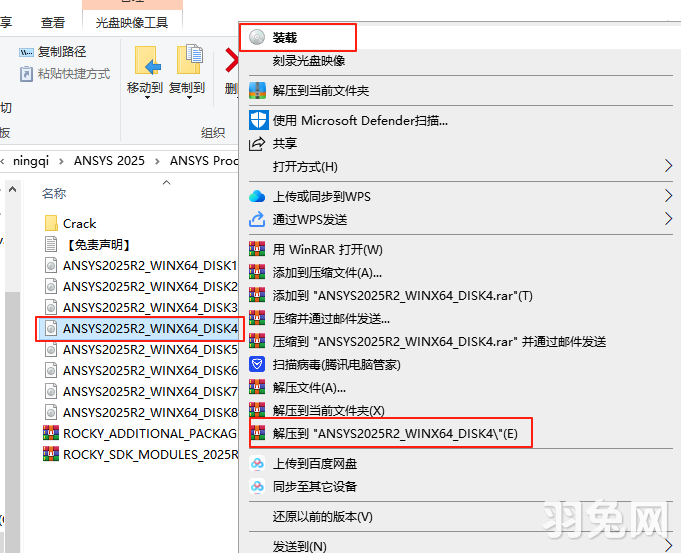Click the 复制路径 ribbon button
This screenshot has width=681, height=553.
click(53, 52)
